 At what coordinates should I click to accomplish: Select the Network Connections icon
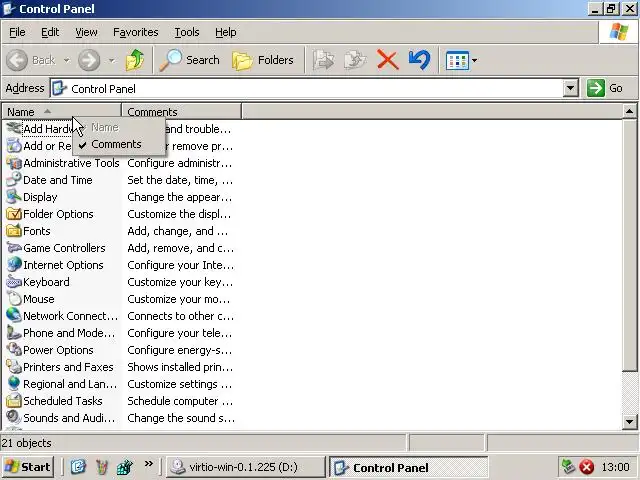(13, 316)
